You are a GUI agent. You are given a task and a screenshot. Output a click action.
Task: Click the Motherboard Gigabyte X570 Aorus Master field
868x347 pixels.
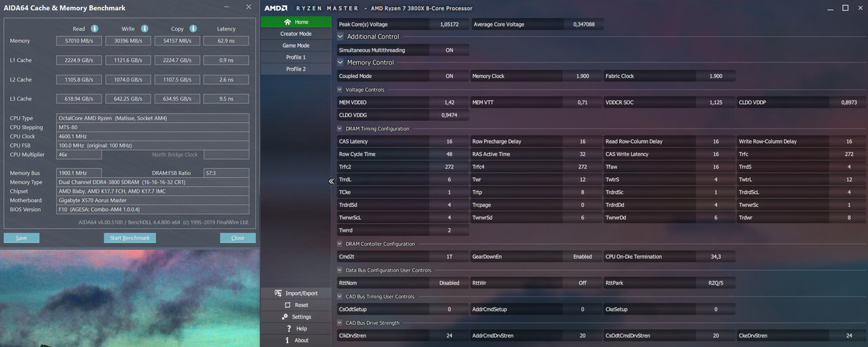tap(153, 200)
